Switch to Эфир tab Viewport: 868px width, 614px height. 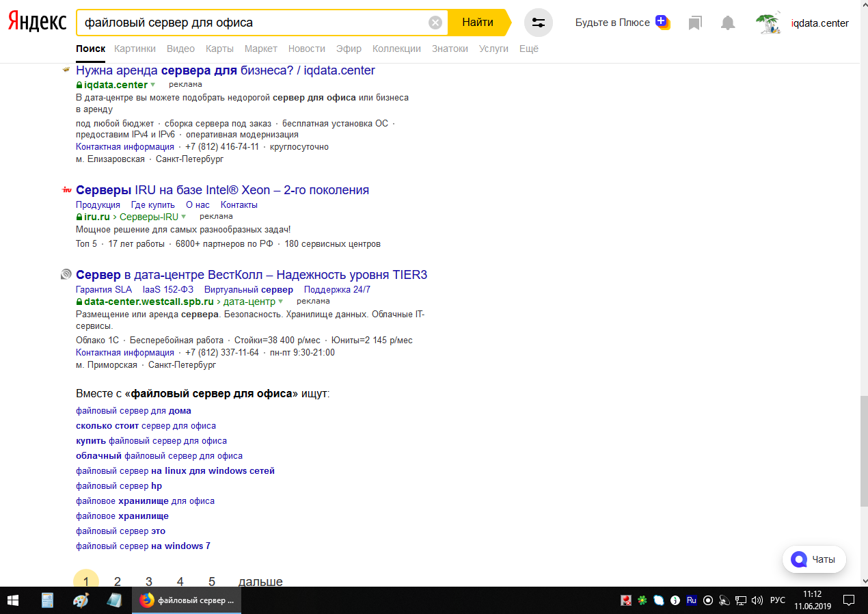(x=349, y=49)
